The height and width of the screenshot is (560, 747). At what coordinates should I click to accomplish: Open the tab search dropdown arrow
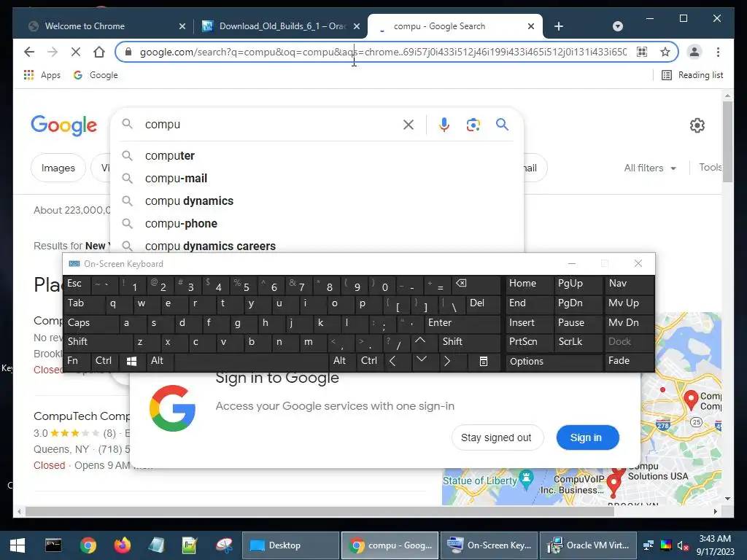617,26
